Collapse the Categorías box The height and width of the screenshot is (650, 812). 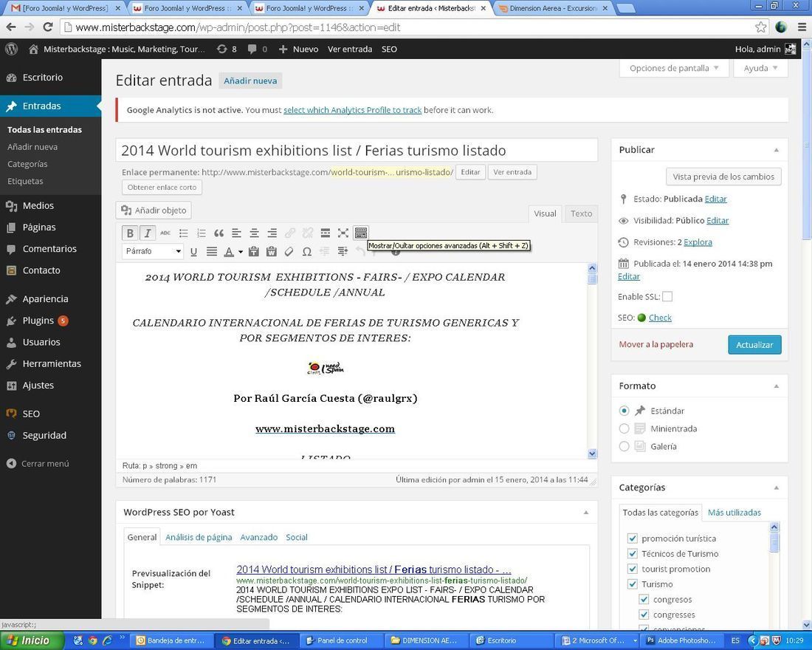(777, 487)
